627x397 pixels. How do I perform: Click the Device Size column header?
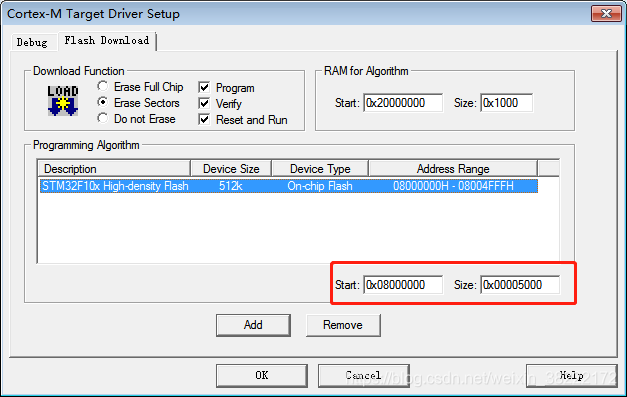click(x=231, y=169)
